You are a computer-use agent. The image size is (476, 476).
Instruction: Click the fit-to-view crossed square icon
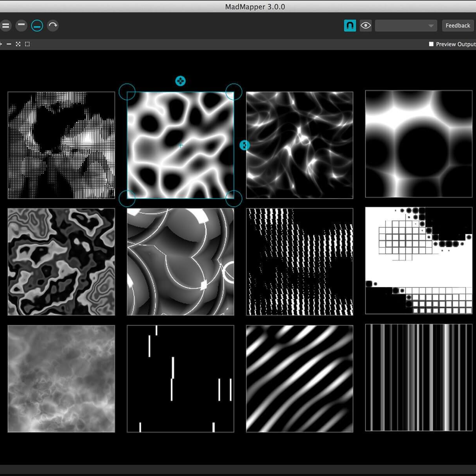(x=18, y=44)
